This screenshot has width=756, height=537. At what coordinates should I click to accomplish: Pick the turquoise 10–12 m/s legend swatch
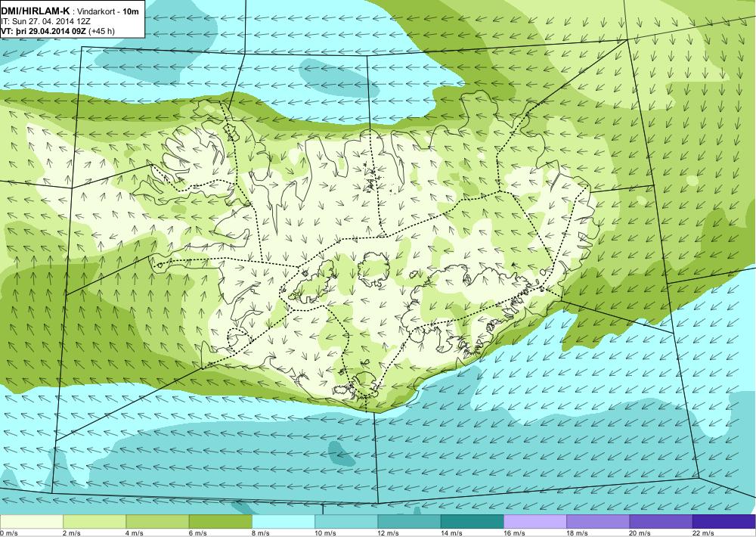click(346, 522)
